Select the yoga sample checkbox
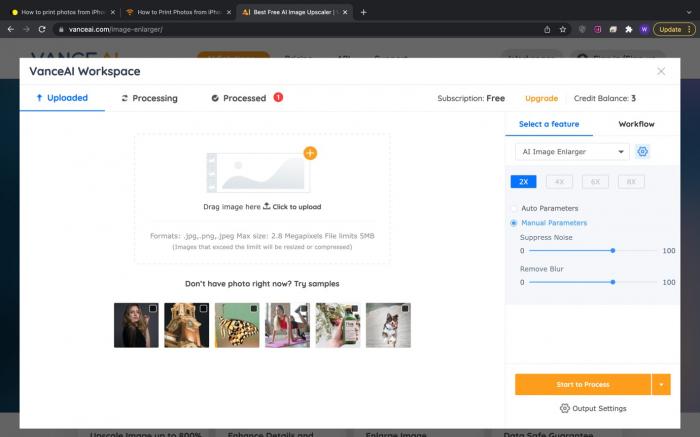 [x=304, y=308]
